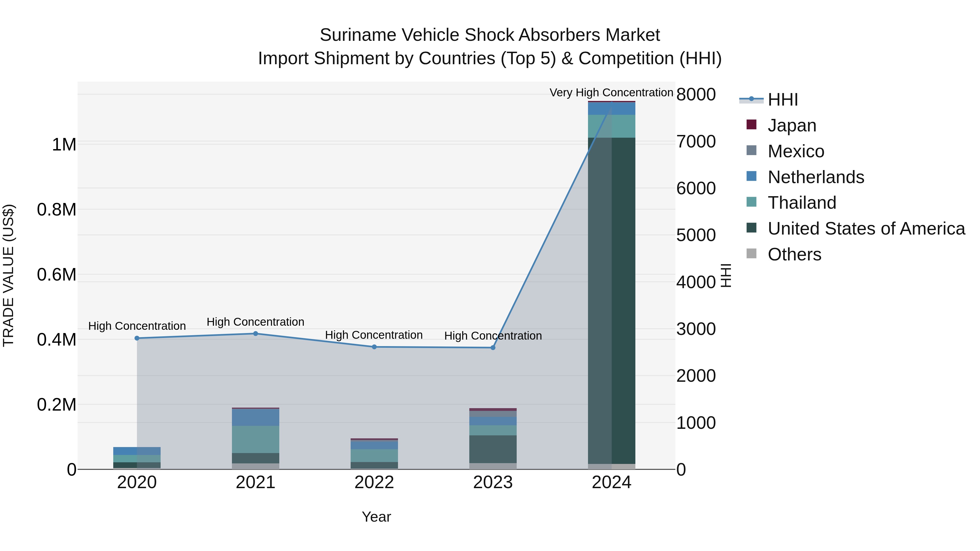This screenshot has height=551, width=980.
Task: Select the Japan legend label
Action: [x=792, y=125]
